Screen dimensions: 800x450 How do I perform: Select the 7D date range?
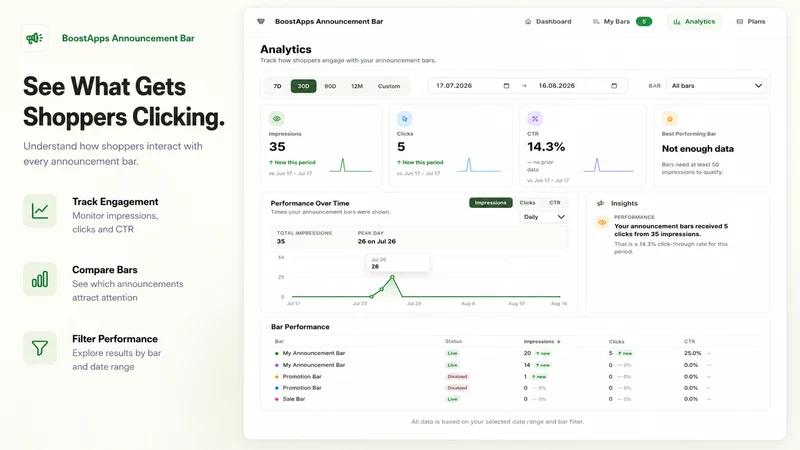point(277,86)
